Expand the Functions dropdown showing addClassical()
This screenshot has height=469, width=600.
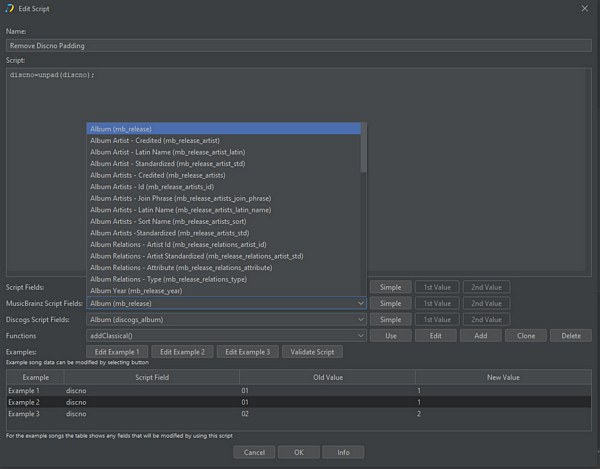359,336
